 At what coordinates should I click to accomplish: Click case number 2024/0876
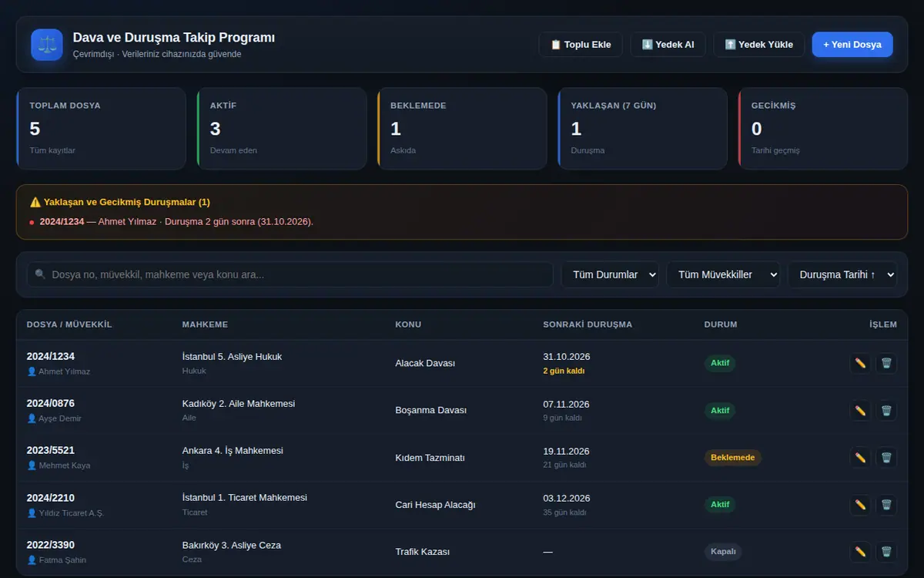[x=51, y=403]
